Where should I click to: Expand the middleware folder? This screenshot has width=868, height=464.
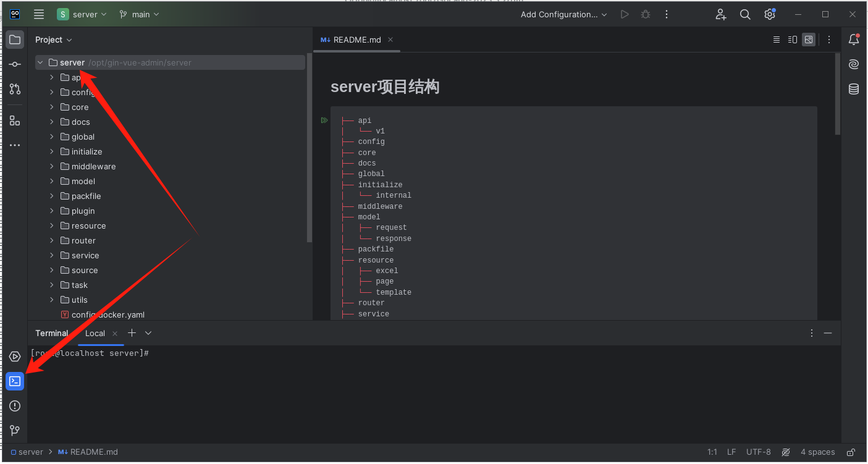point(53,166)
